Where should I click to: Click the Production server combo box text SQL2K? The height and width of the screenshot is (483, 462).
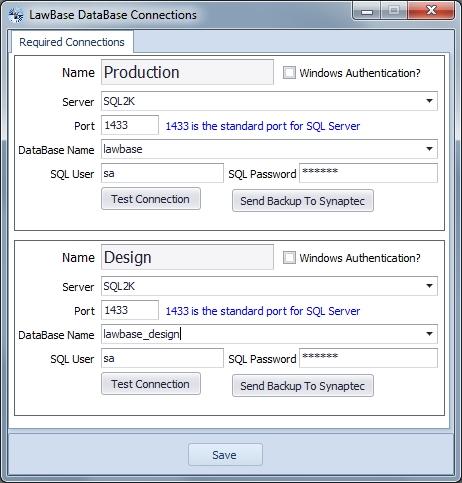pos(119,101)
